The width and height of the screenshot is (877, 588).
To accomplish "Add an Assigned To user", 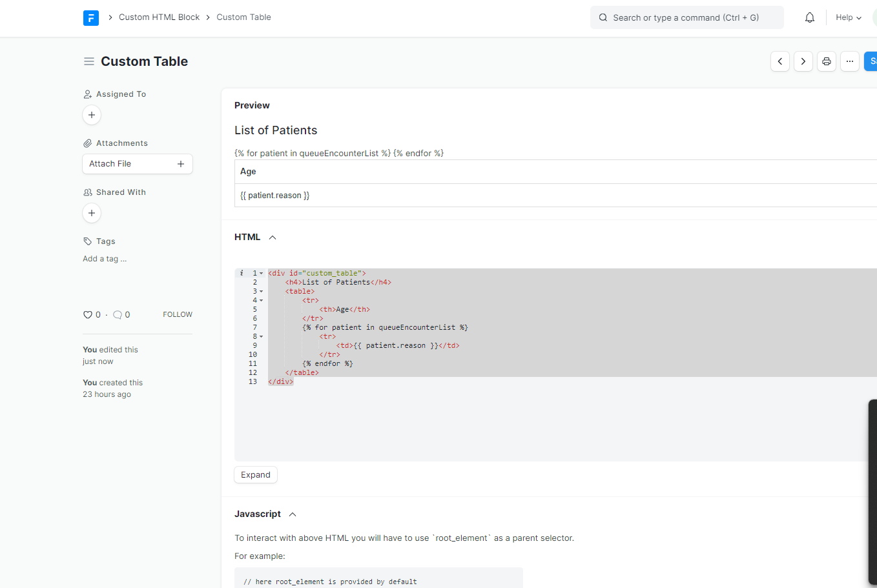I will [92, 115].
